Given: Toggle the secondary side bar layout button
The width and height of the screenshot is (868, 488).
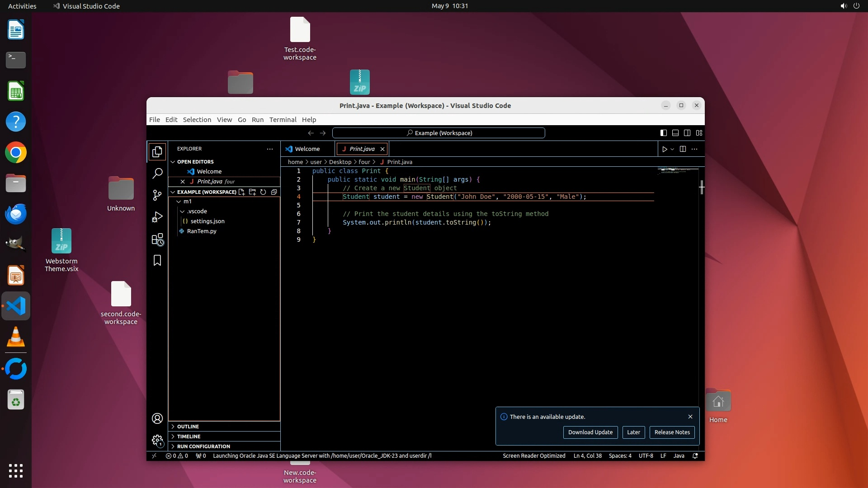Looking at the screenshot, I should 687,133.
